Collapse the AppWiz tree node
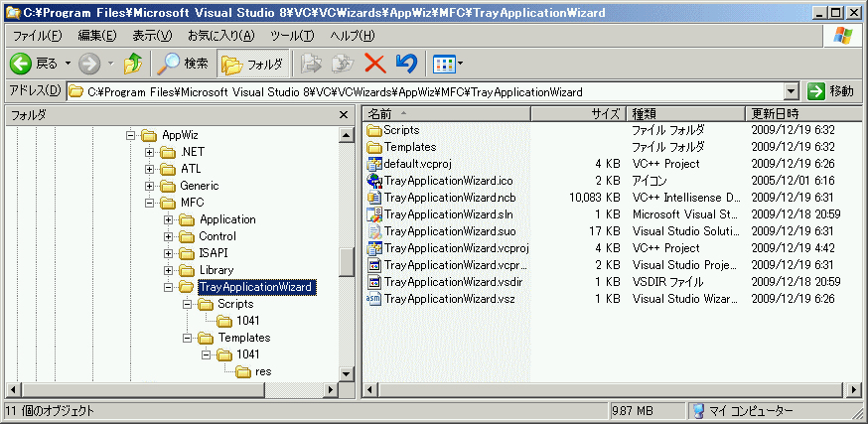868x424 pixels. tap(131, 135)
